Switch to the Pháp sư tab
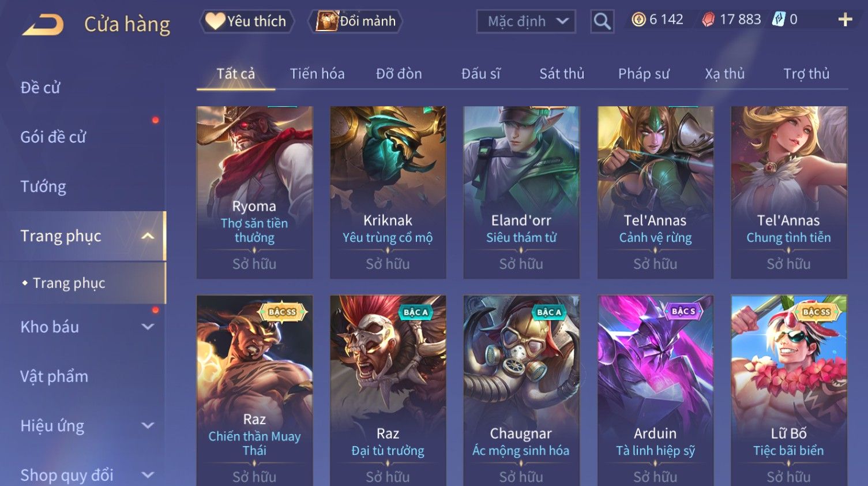The height and width of the screenshot is (486, 868). pos(644,74)
